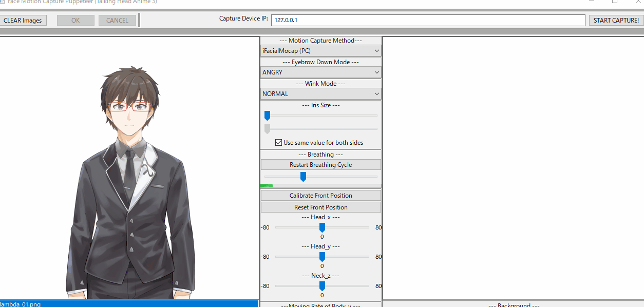This screenshot has width=644, height=307.
Task: Click the Background section heading
Action: pyautogui.click(x=513, y=305)
